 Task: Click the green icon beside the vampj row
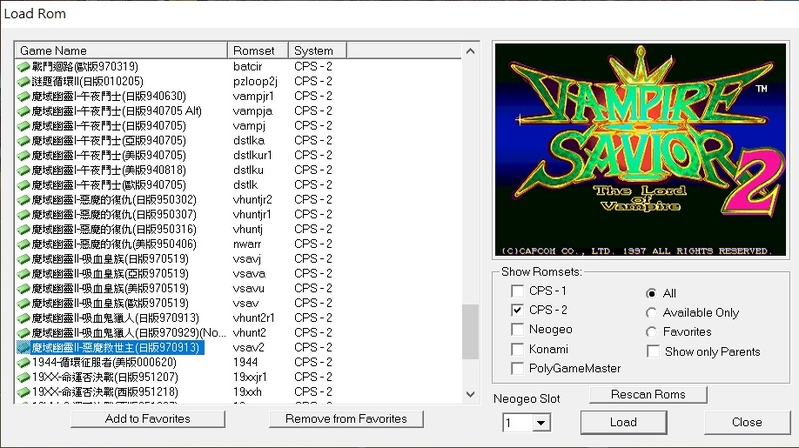pos(23,126)
